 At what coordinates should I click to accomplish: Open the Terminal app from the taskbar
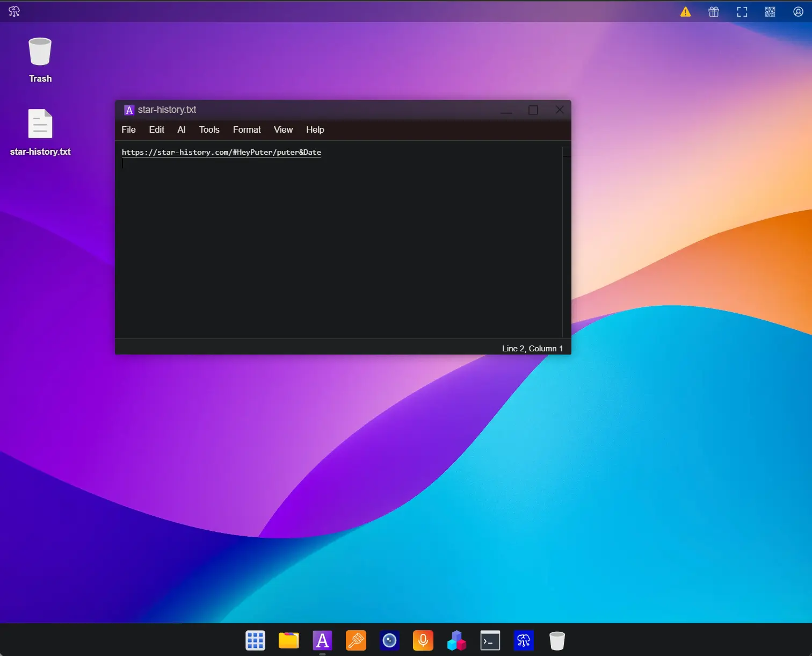(490, 640)
